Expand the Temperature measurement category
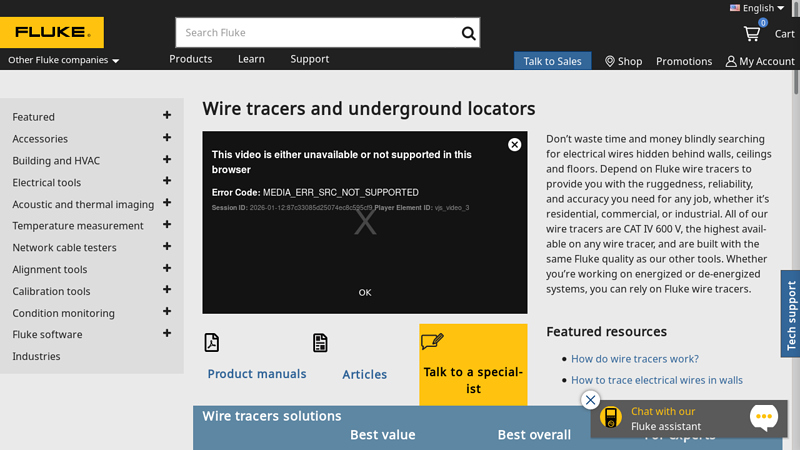 point(167,224)
